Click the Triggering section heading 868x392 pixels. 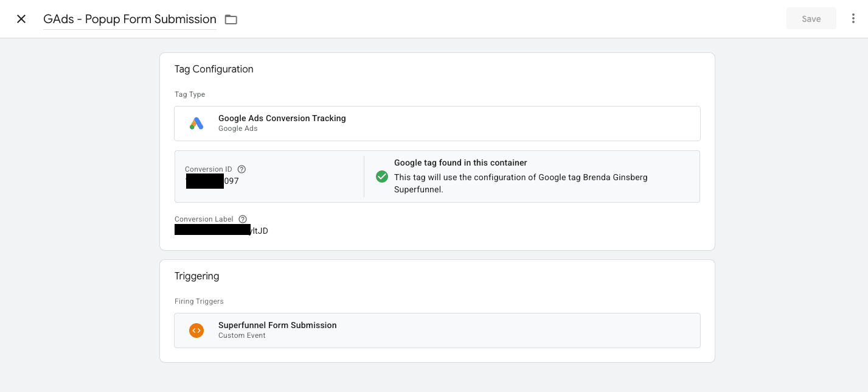pyautogui.click(x=196, y=276)
